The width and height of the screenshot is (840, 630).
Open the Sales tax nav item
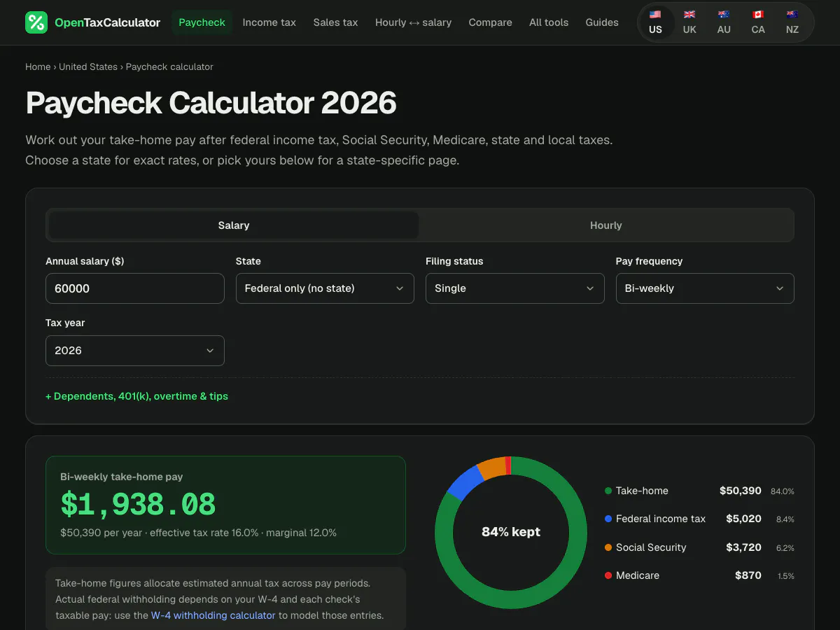(x=335, y=22)
